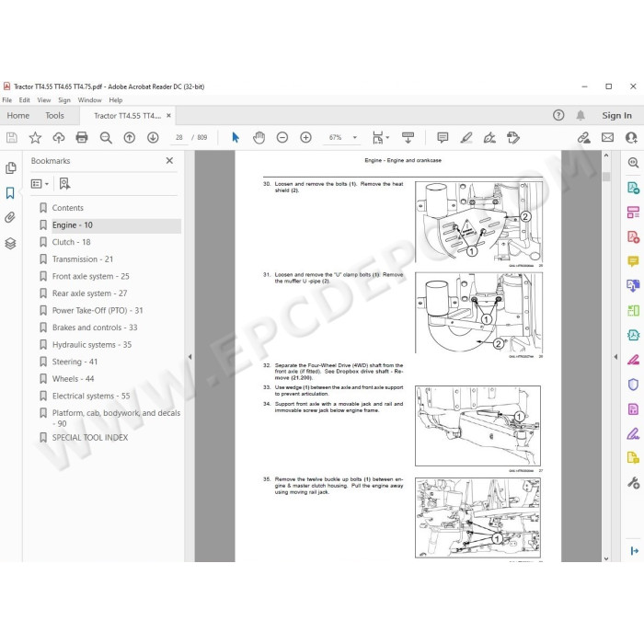
Task: Click the vertical scrollbar up arrow
Action: (606, 155)
